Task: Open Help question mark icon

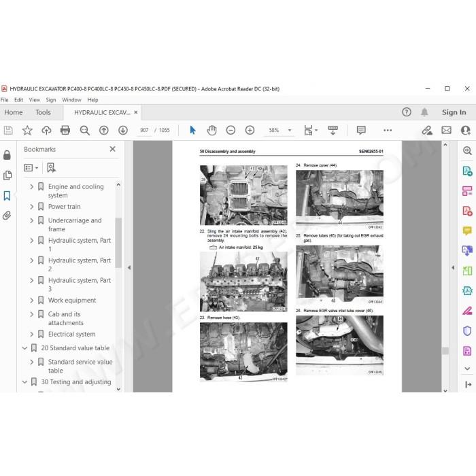Action: [x=407, y=112]
